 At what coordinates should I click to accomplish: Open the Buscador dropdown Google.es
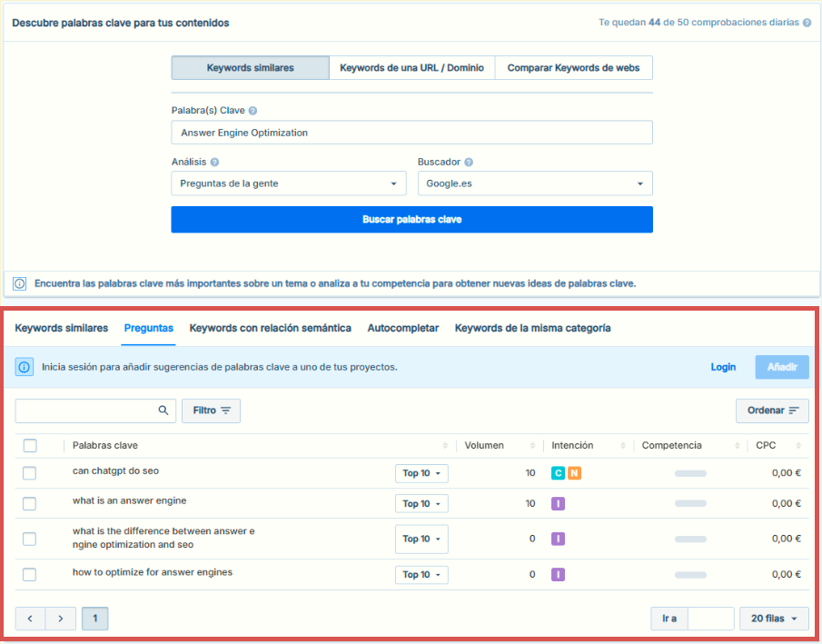(x=535, y=183)
